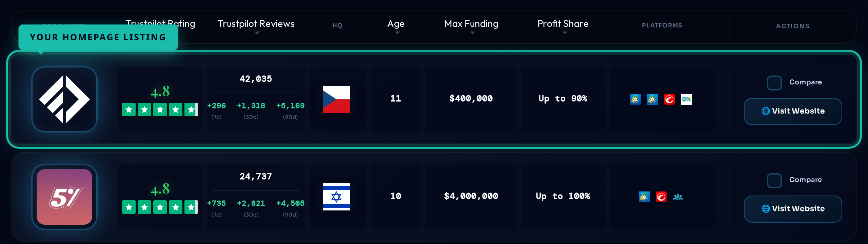Open the Max Funding sort dropdown
Viewport: 868px width, 244px height.
472,33
